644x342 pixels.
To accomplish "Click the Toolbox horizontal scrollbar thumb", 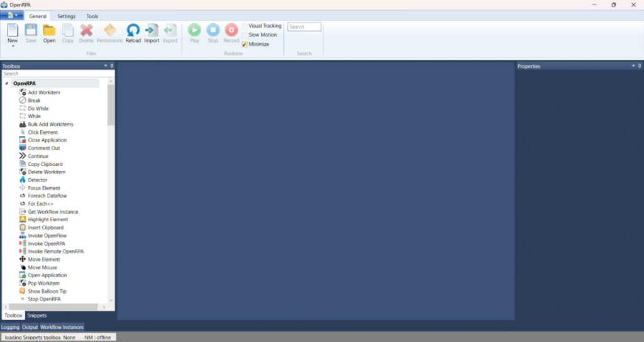I will pos(53,307).
